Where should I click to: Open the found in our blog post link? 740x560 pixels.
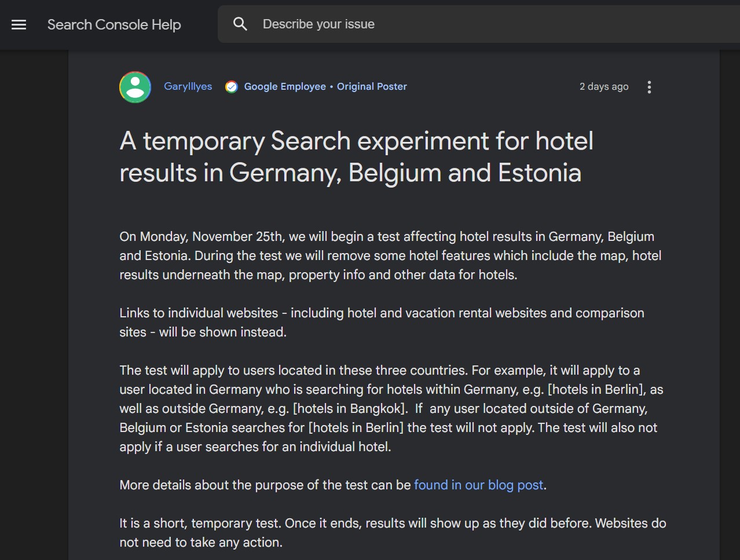(x=479, y=485)
